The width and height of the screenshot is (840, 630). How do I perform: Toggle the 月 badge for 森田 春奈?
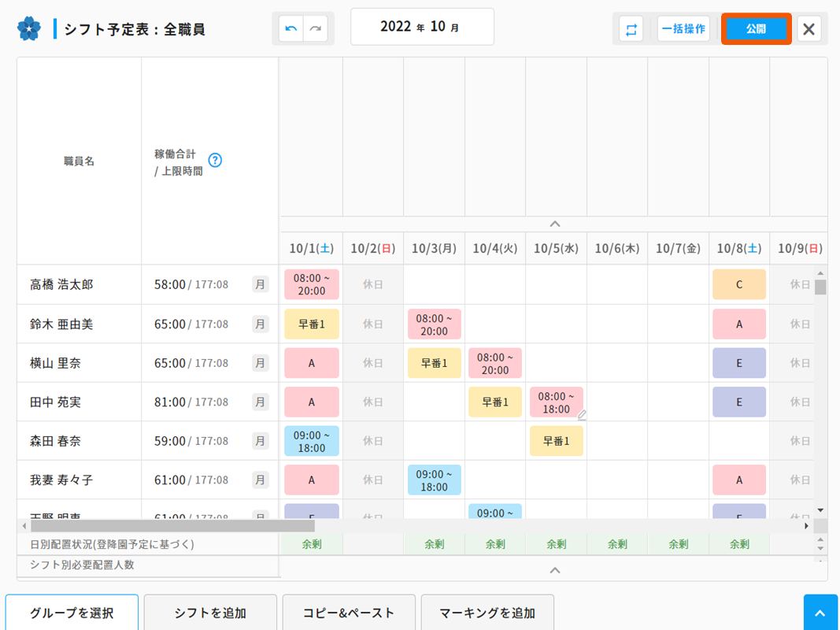260,441
